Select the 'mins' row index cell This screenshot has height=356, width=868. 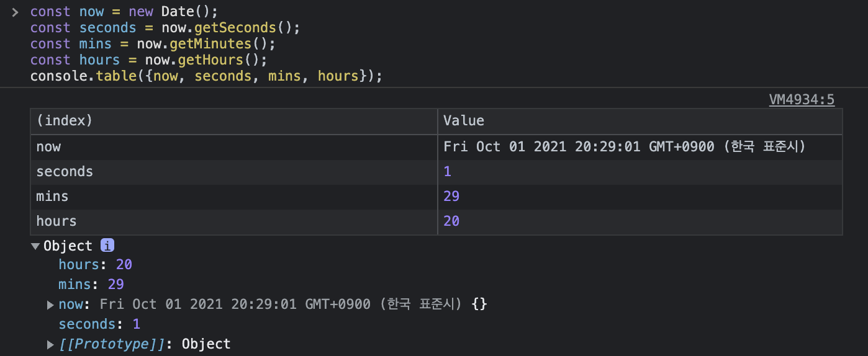pyautogui.click(x=234, y=197)
